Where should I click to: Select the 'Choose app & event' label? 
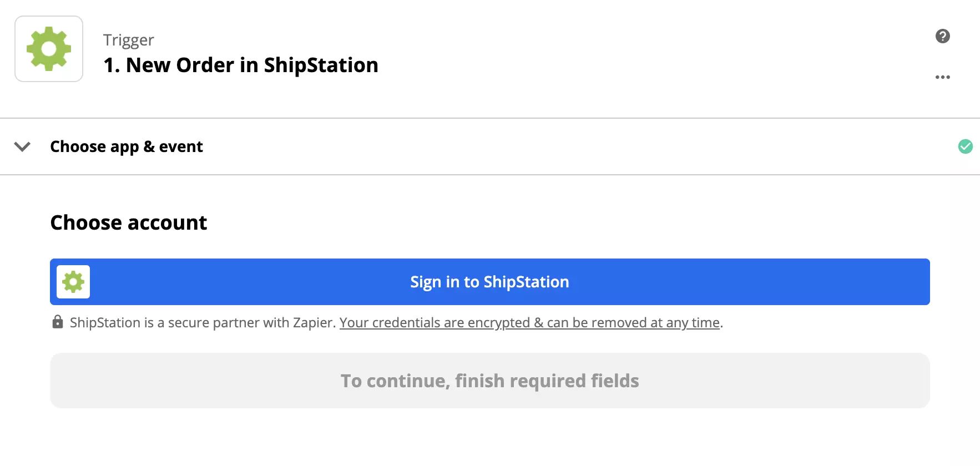127,146
